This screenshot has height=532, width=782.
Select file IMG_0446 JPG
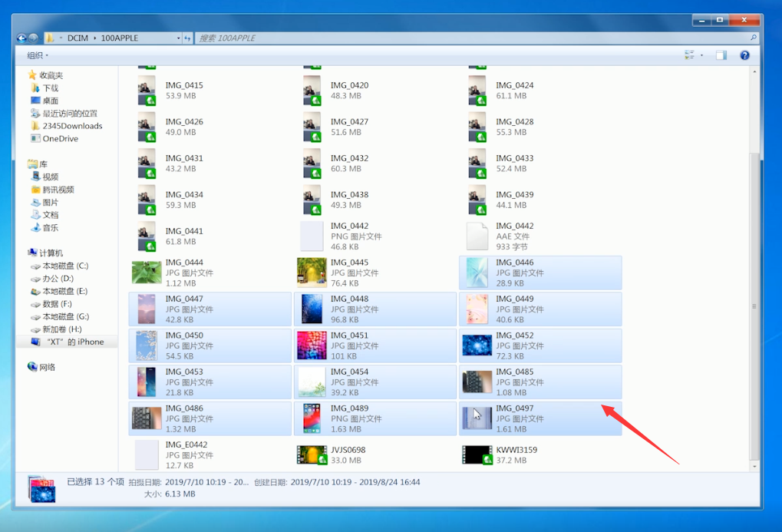(x=540, y=273)
